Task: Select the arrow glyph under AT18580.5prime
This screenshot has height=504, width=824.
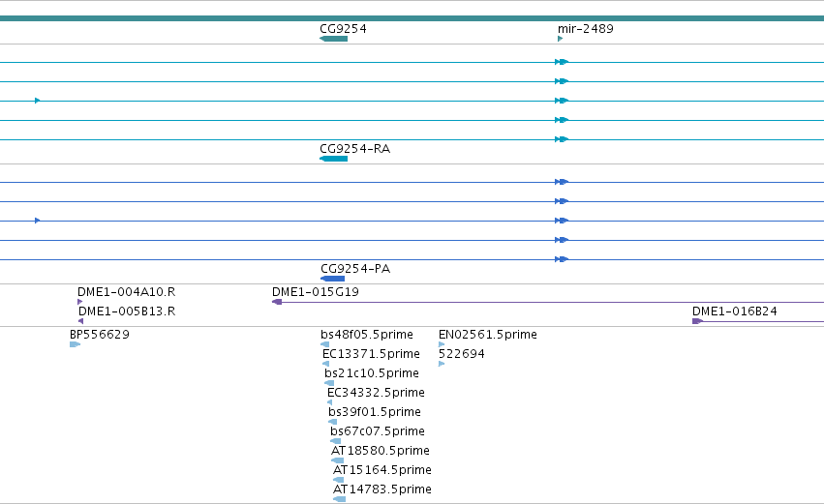Action: [x=337, y=460]
